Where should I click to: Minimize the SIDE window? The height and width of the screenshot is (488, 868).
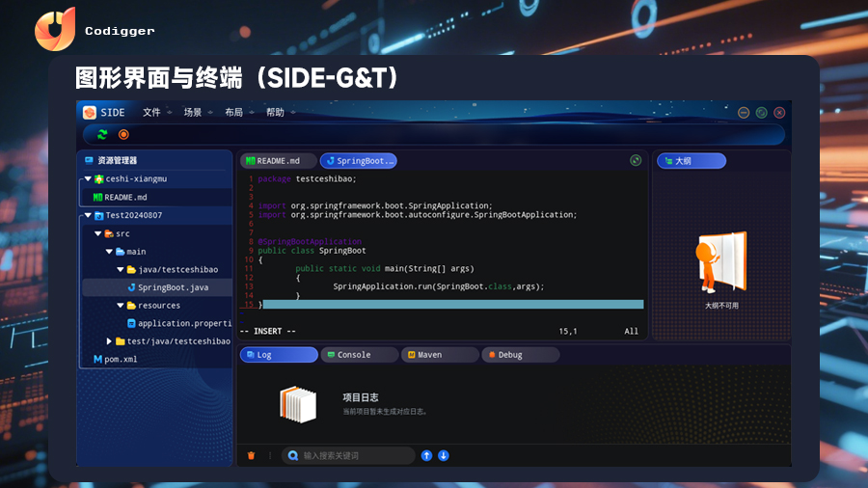point(744,112)
